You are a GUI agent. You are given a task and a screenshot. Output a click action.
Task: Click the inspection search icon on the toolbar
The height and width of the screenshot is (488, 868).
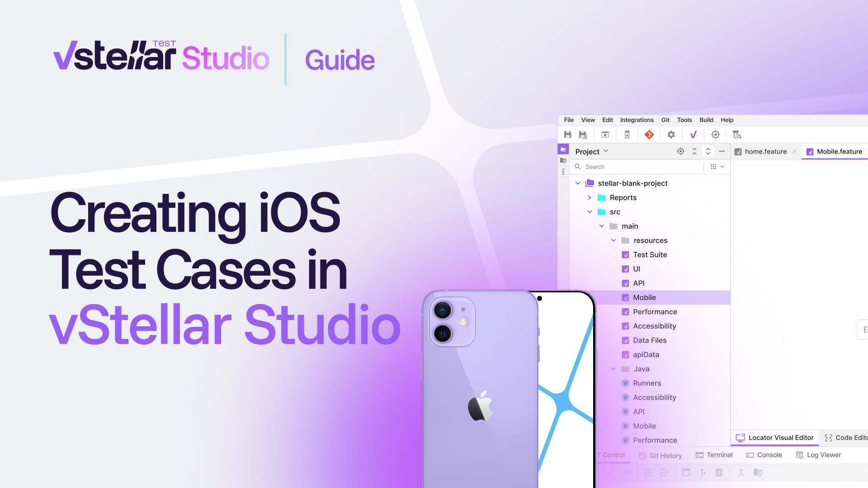tap(737, 134)
